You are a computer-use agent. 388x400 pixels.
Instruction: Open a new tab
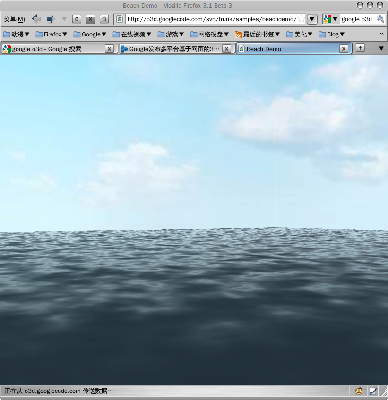coord(360,48)
